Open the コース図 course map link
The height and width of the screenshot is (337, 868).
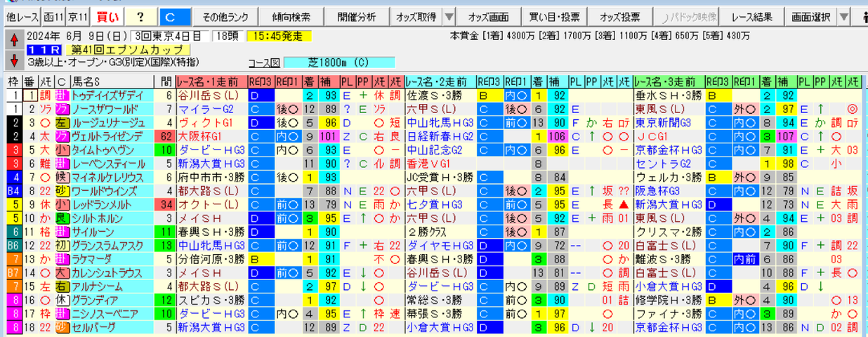[265, 62]
